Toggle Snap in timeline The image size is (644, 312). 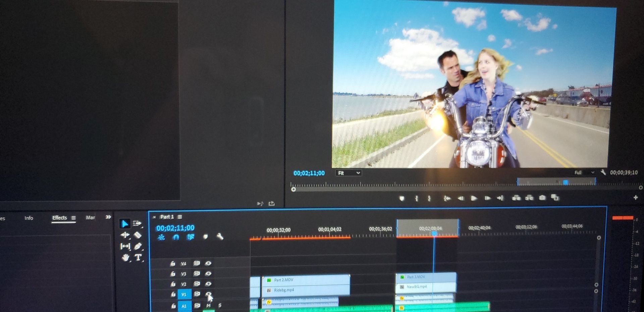pos(176,237)
